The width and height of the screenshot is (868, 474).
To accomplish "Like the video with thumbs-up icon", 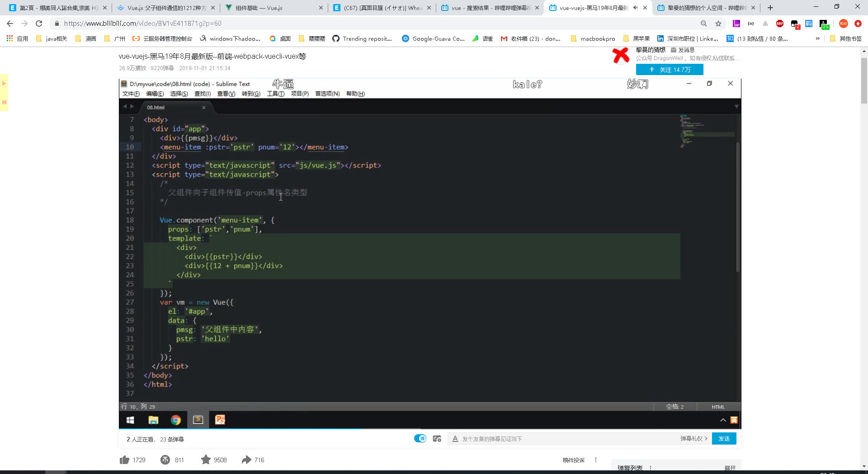I will [124, 460].
